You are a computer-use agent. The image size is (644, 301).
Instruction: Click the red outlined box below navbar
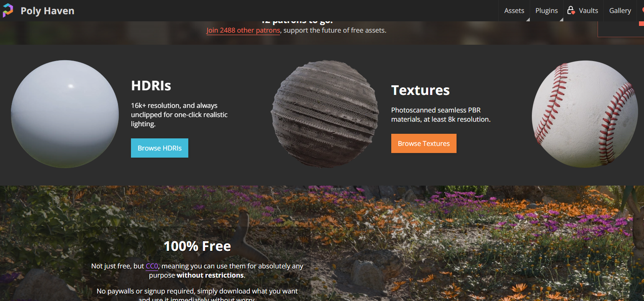click(621, 29)
